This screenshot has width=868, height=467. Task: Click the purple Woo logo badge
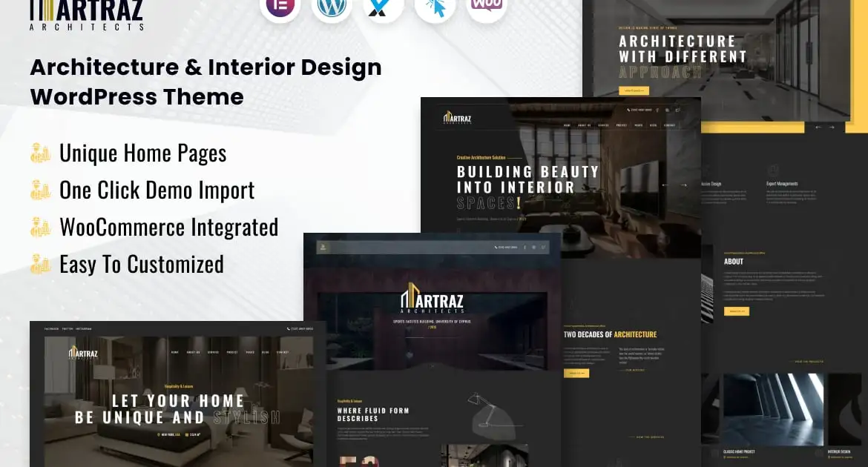click(x=487, y=6)
